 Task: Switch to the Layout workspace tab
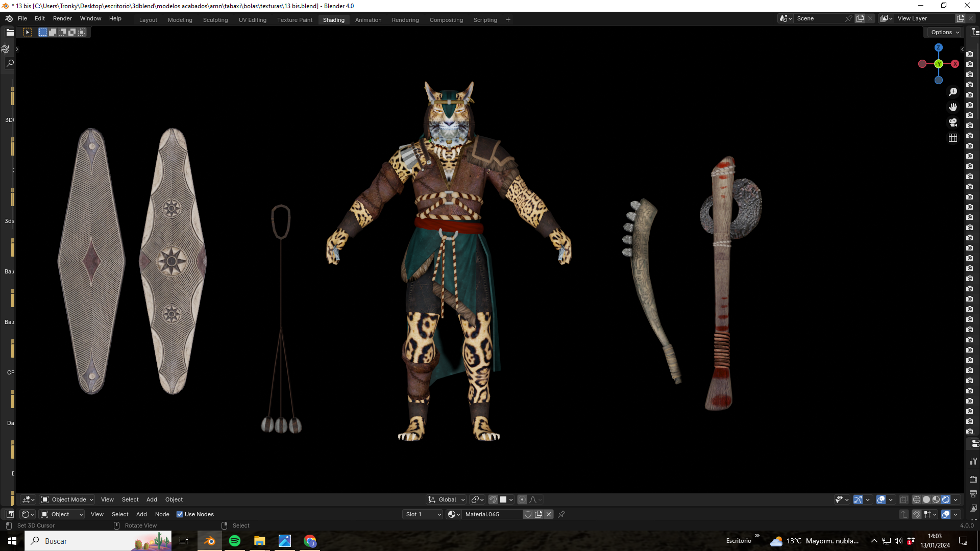pos(148,20)
